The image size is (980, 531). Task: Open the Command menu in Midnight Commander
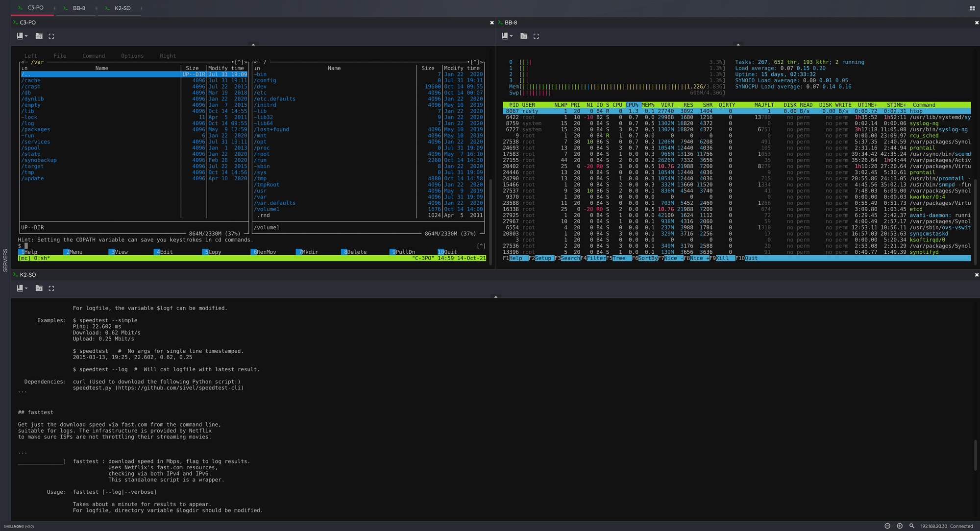click(x=94, y=56)
